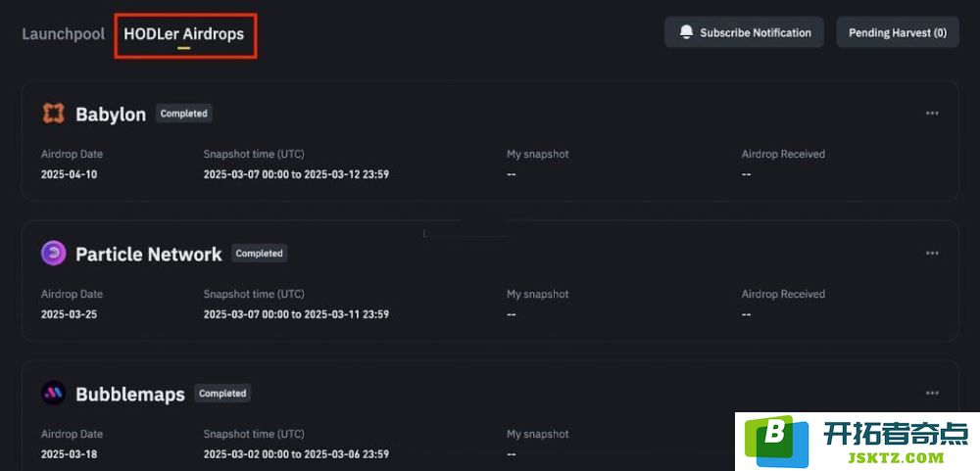
Task: Open the three-dot menu for Babylon
Action: pyautogui.click(x=932, y=113)
